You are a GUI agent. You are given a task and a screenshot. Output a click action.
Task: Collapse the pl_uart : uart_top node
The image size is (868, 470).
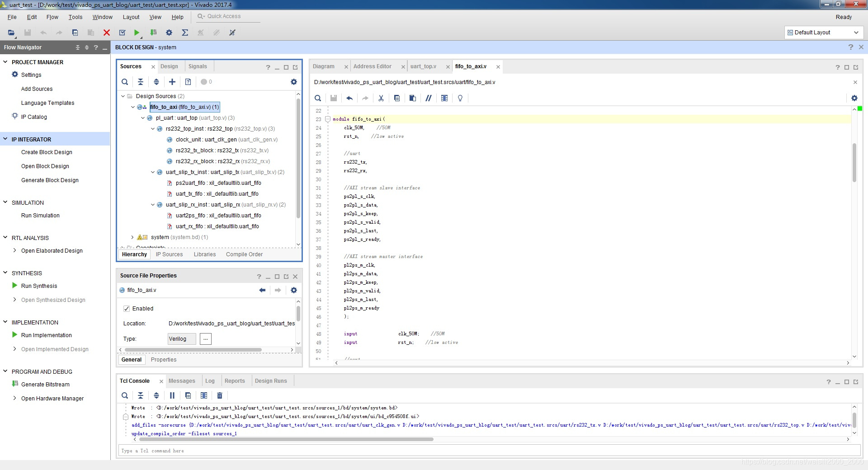[143, 118]
